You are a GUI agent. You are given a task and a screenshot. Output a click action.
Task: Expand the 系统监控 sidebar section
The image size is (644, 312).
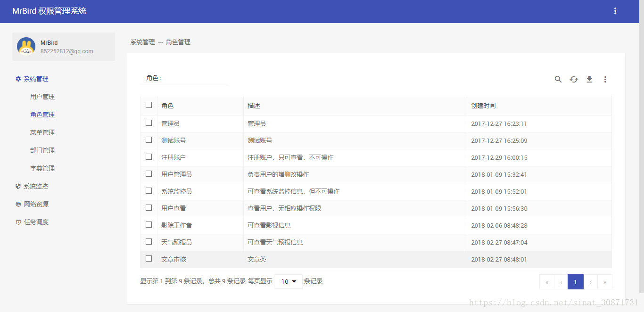36,186
